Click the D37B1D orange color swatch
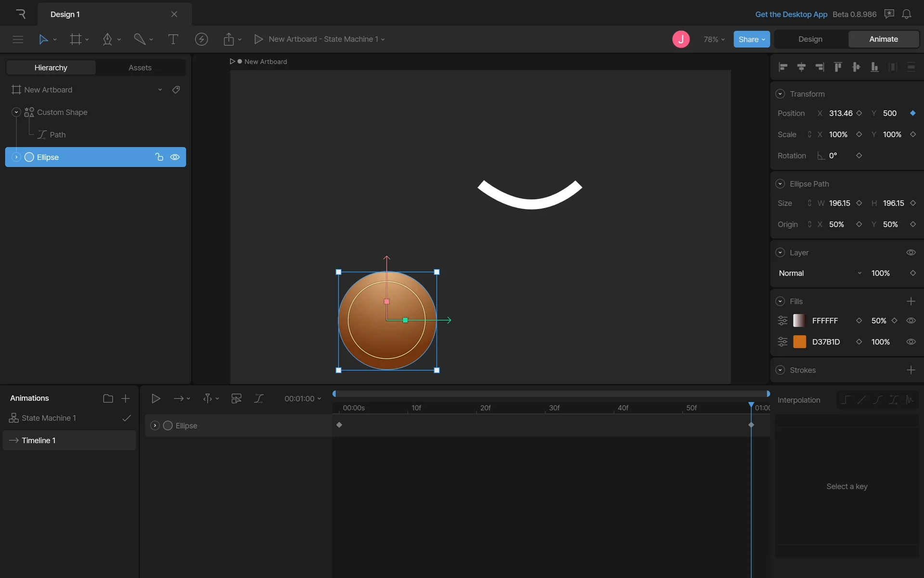 [x=799, y=342]
